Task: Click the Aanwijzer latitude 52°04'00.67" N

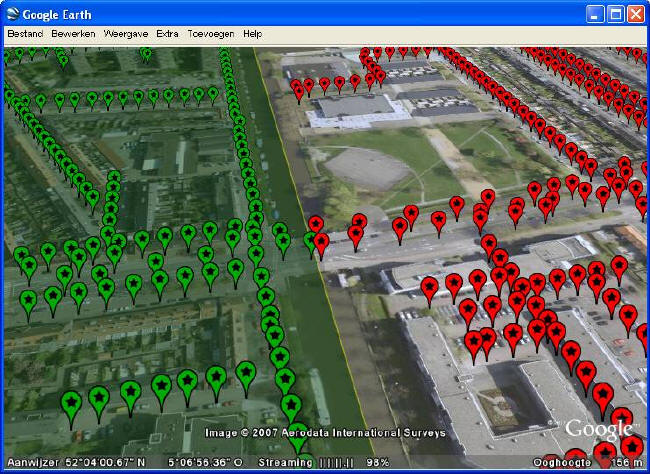Action: (x=76, y=462)
